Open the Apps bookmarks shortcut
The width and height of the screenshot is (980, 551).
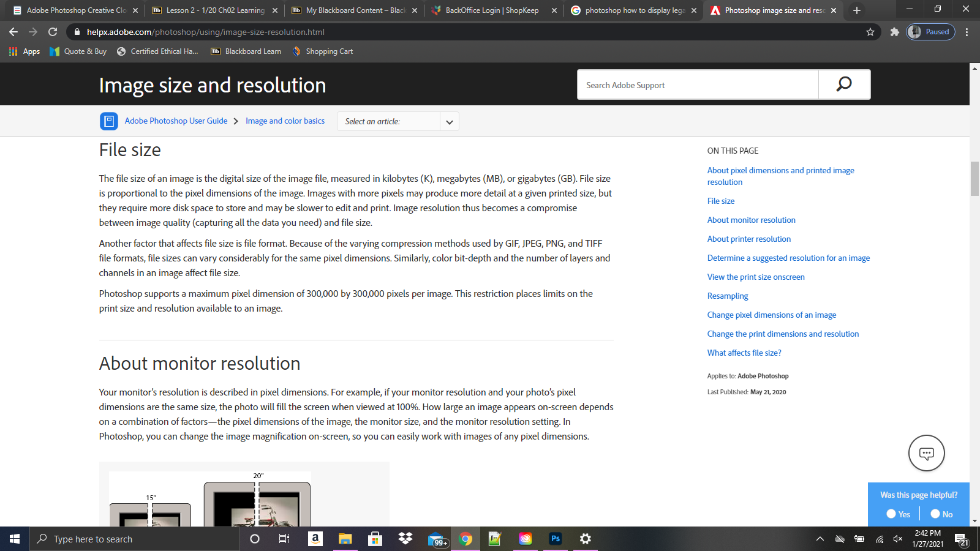(24, 51)
